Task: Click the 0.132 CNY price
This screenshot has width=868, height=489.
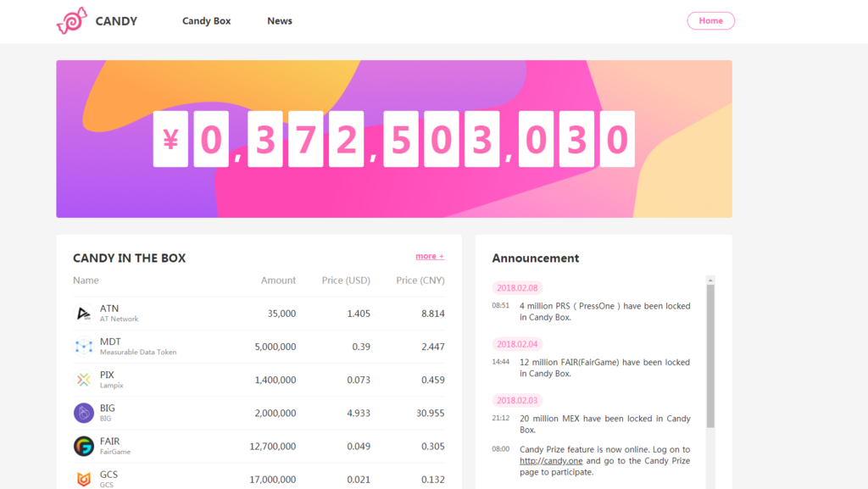Action: 433,480
